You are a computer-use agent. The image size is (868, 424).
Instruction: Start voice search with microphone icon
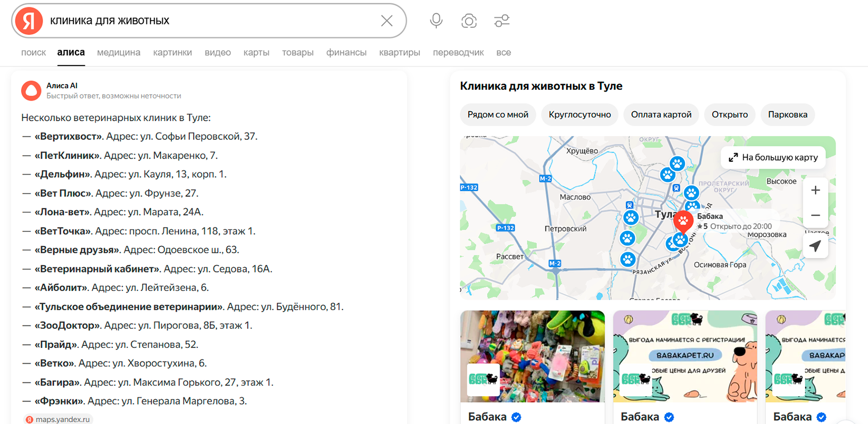point(436,21)
